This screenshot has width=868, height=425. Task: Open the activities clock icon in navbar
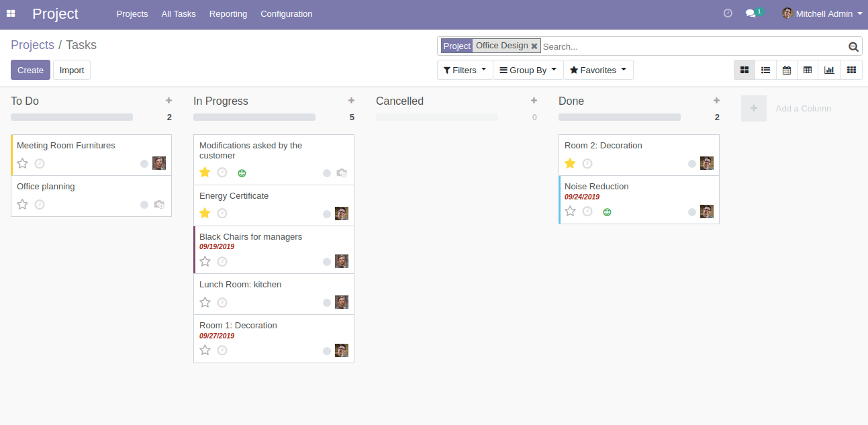728,13
